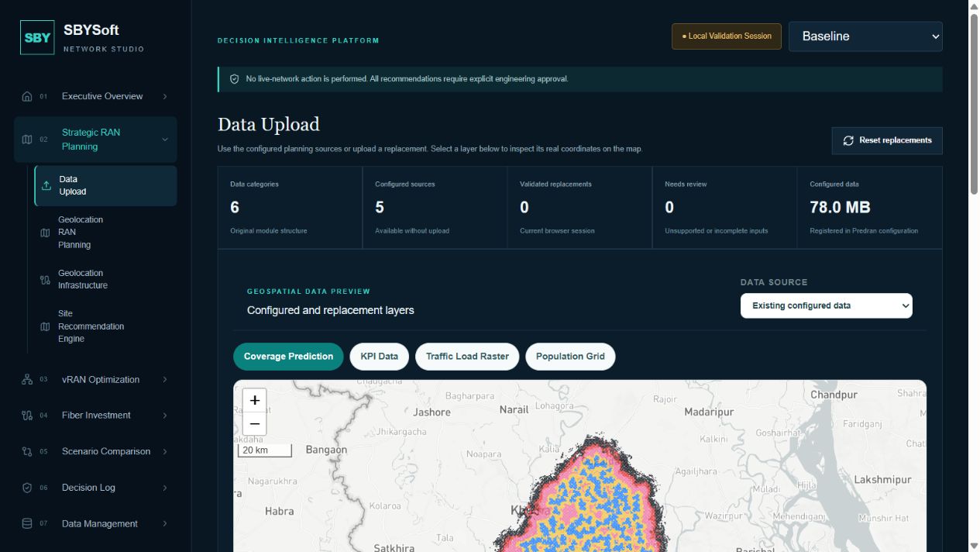Open Geolocation RAN Planning page
Image resolution: width=980 pixels, height=552 pixels.
105,233
